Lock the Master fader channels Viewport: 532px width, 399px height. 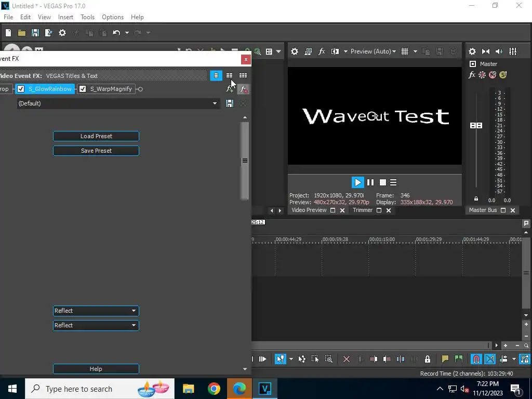pyautogui.click(x=476, y=199)
